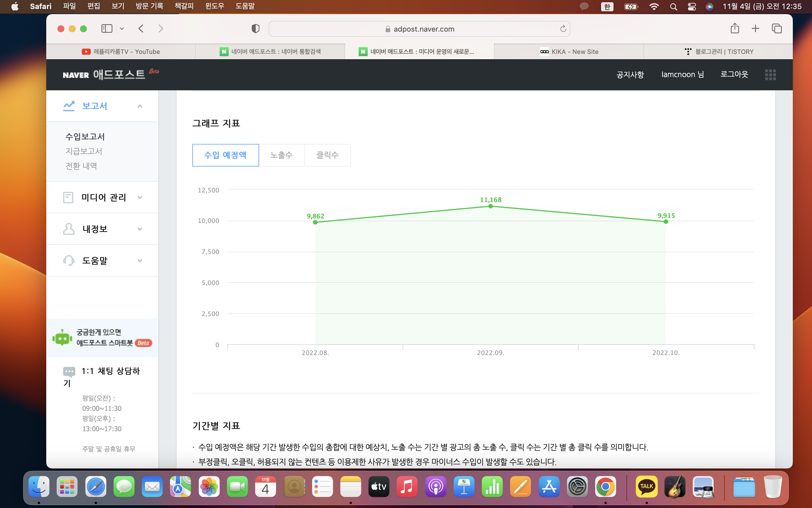Open a new tab with plus icon
Screen dimensions: 812x508
coord(755,29)
